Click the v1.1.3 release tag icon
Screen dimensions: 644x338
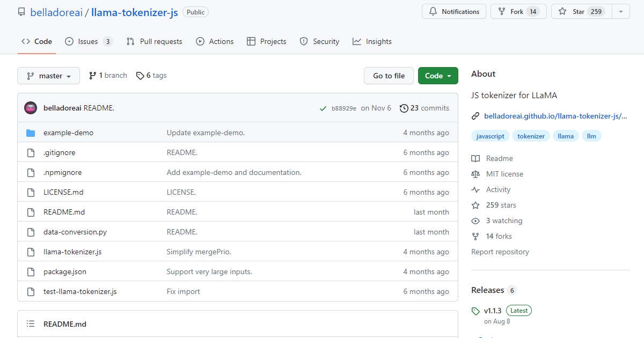pos(475,311)
